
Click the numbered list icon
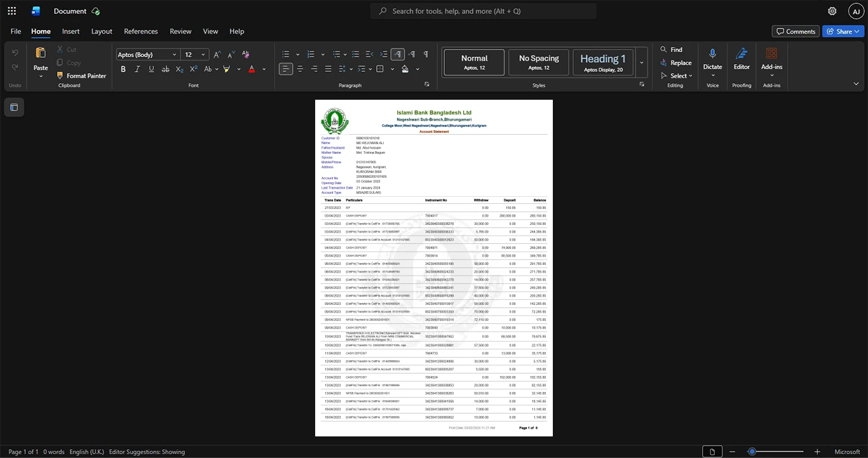click(x=311, y=55)
